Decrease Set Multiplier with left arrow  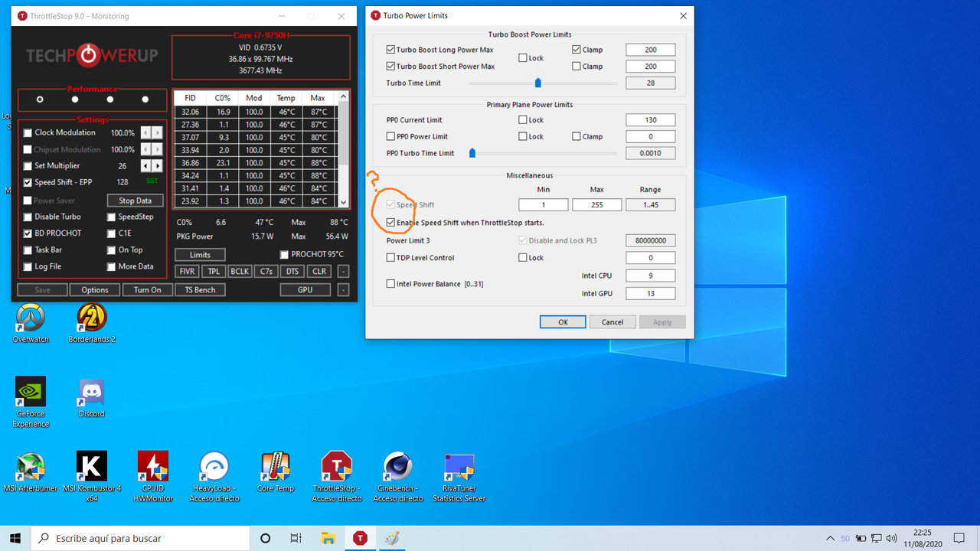146,166
